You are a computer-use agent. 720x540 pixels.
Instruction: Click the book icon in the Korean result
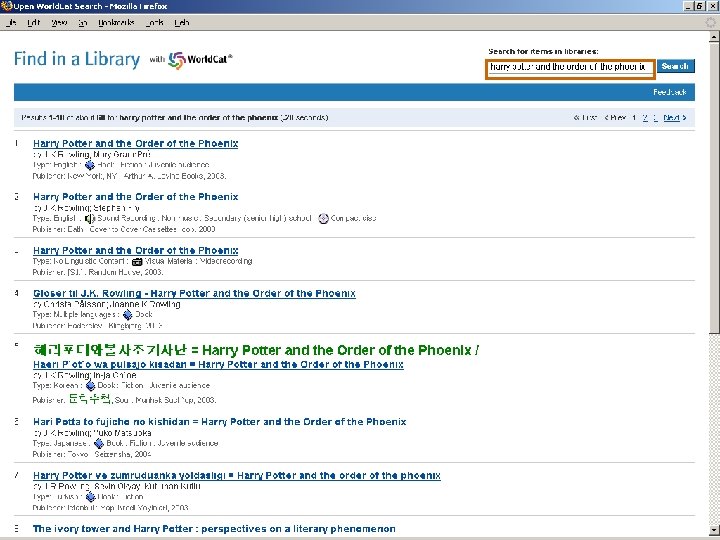click(x=90, y=386)
